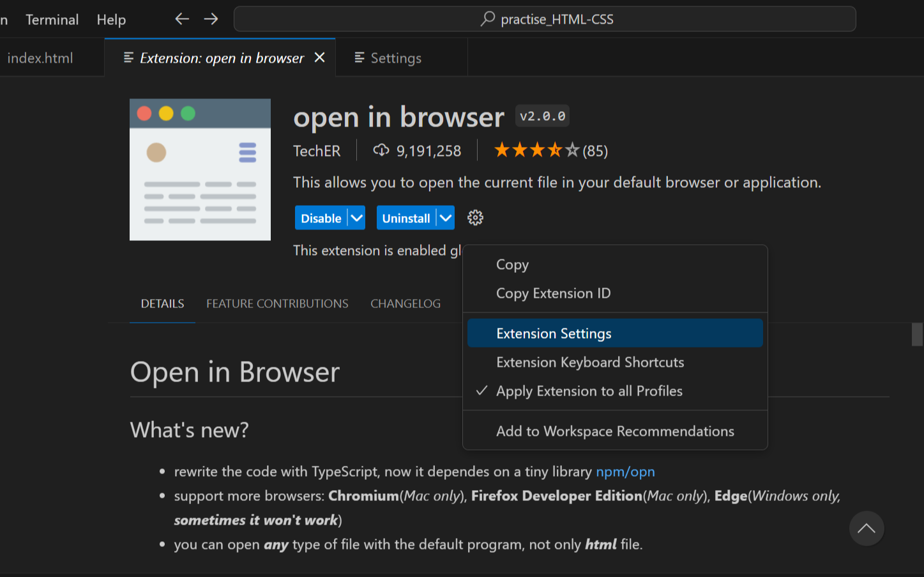Screen dimensions: 924x577
Task: Open the Help menu
Action: [111, 20]
